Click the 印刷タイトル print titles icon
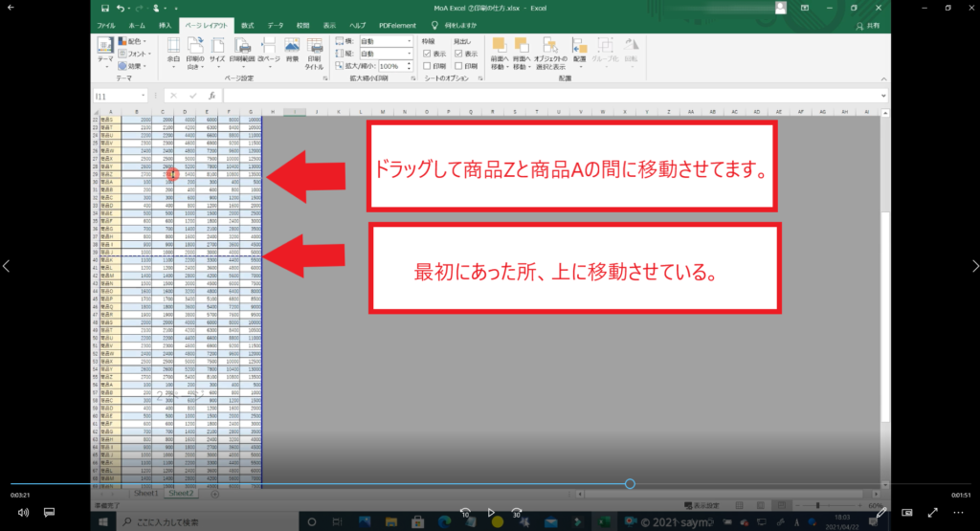 (314, 52)
